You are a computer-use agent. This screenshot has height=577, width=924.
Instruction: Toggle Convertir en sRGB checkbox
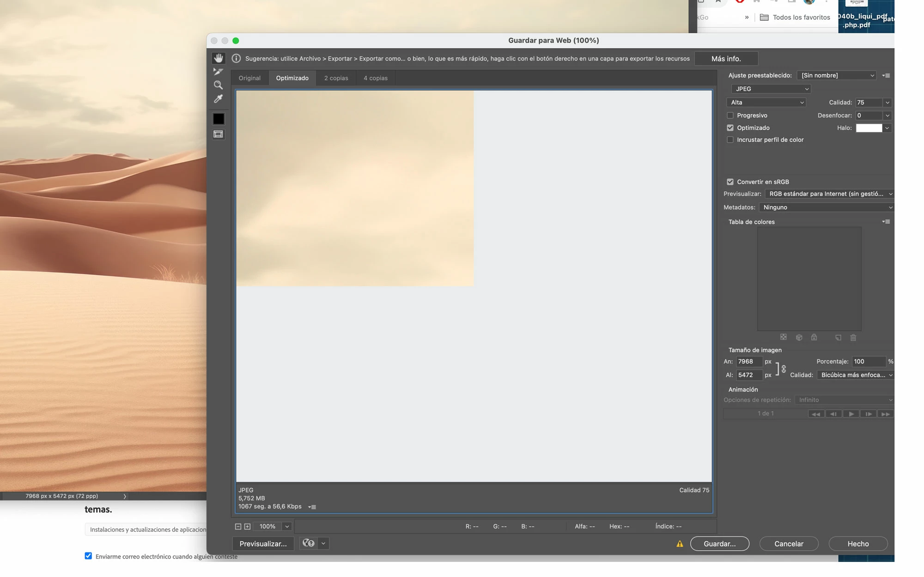730,182
